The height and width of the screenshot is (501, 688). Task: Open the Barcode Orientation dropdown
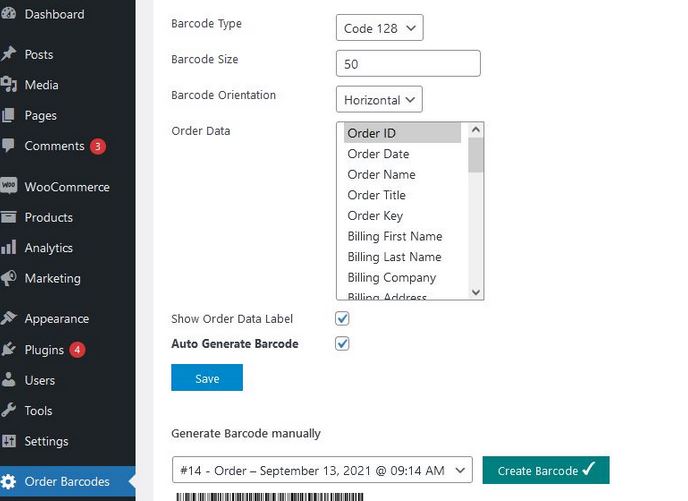(379, 100)
